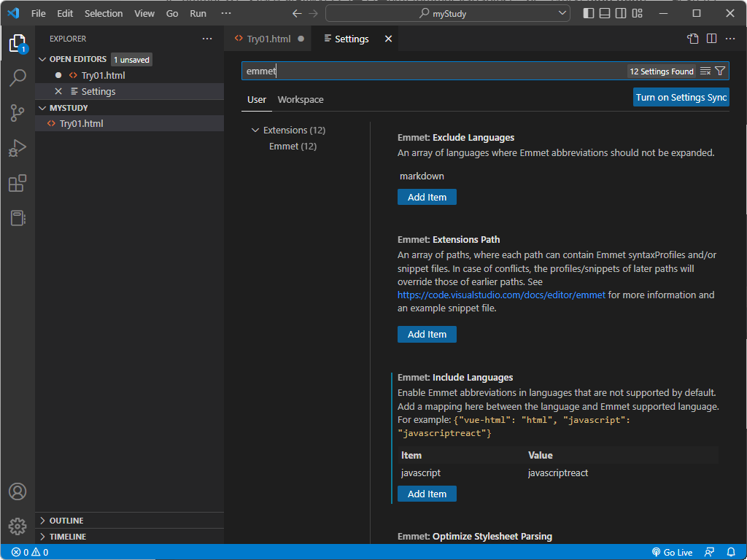Add item to Extensions Path
This screenshot has height=560, width=747.
(427, 334)
